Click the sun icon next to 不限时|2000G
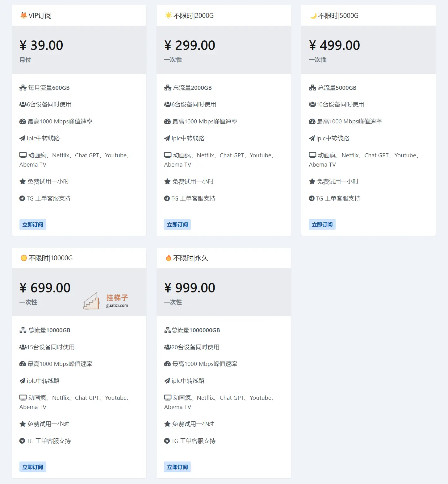448x484 pixels. pyautogui.click(x=168, y=15)
